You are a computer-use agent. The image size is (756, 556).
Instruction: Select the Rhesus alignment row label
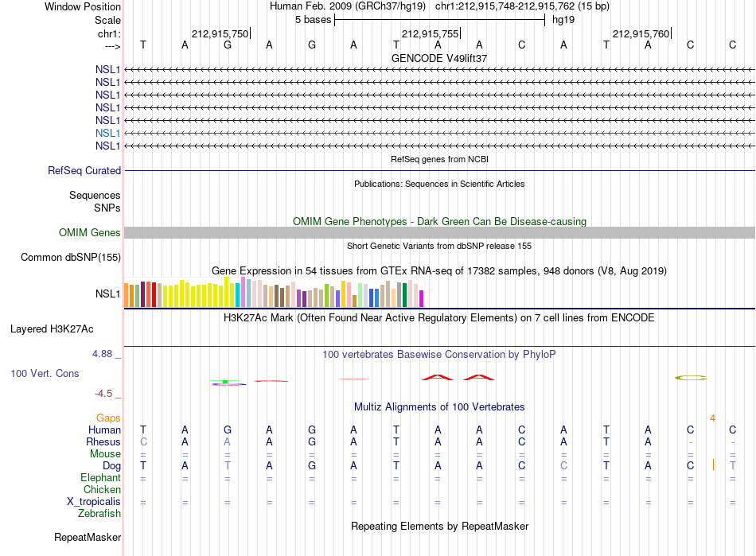(x=103, y=441)
